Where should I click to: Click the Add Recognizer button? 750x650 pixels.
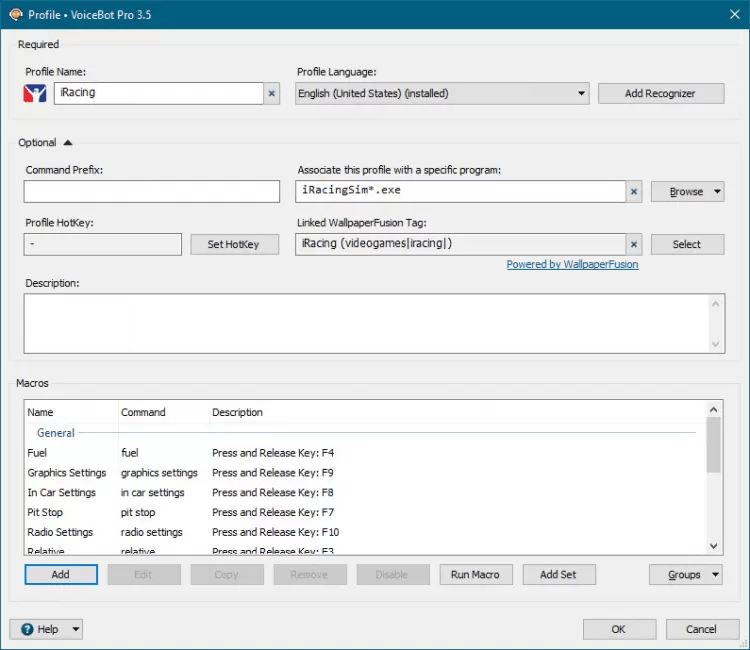(660, 94)
